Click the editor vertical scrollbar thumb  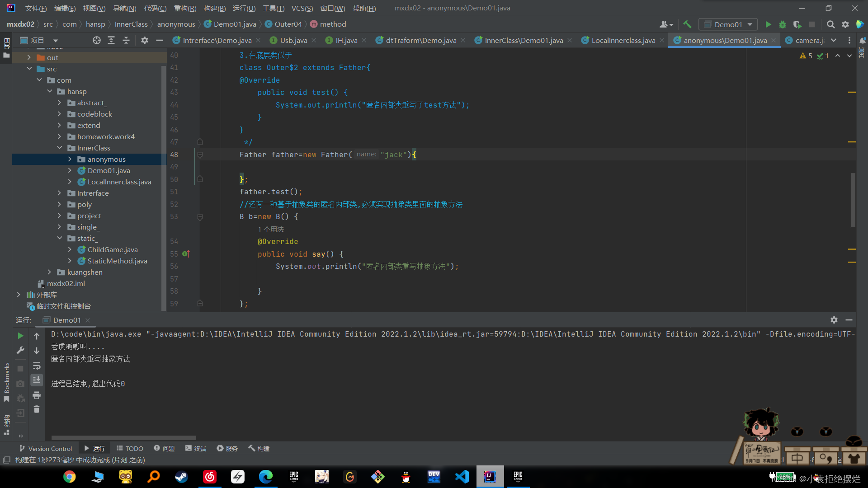(853, 200)
